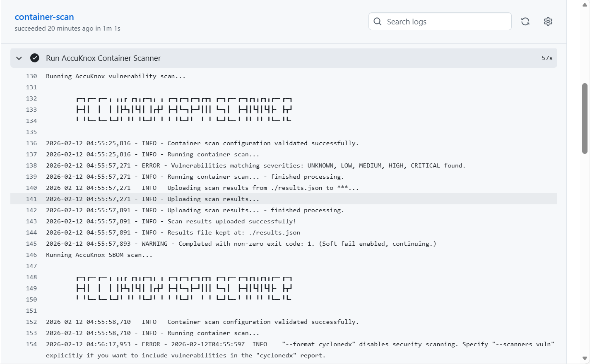The width and height of the screenshot is (590, 364).
Task: Click the Run AccuKnox Container Scanner step title
Action: (103, 58)
